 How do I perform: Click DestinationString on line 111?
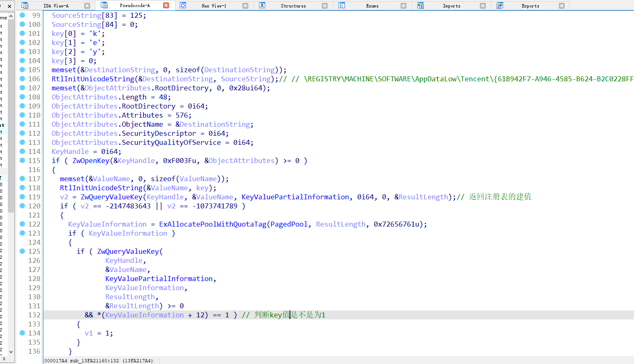[215, 124]
